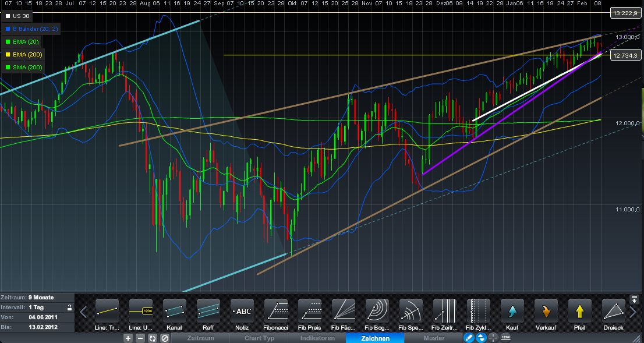Open the Chart Typ tab
This screenshot has height=343, width=644.
(259, 338)
